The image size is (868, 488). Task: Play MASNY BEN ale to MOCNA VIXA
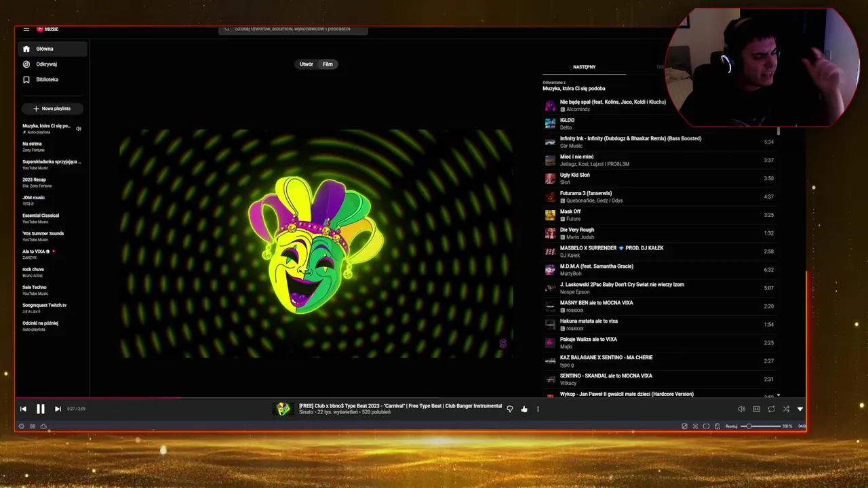tap(659, 306)
